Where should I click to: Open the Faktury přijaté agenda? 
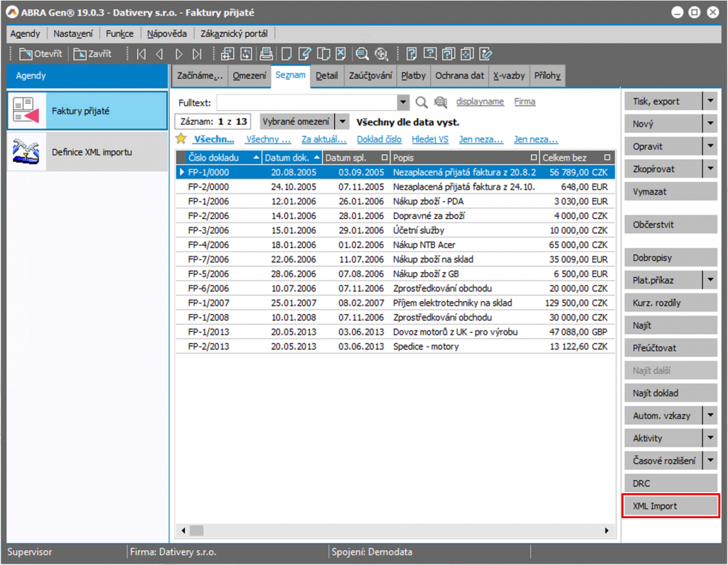(x=87, y=111)
